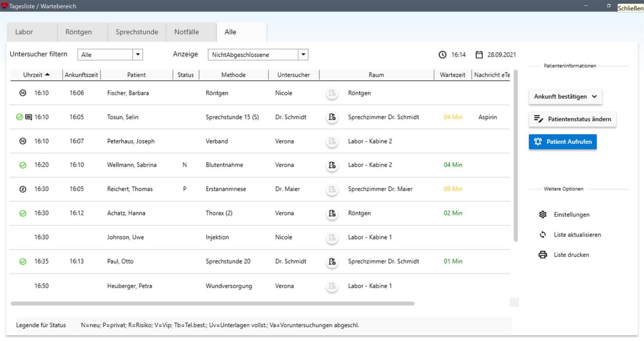The height and width of the screenshot is (341, 644).
Task: Select patient Reichert, Thomas
Action: click(130, 189)
